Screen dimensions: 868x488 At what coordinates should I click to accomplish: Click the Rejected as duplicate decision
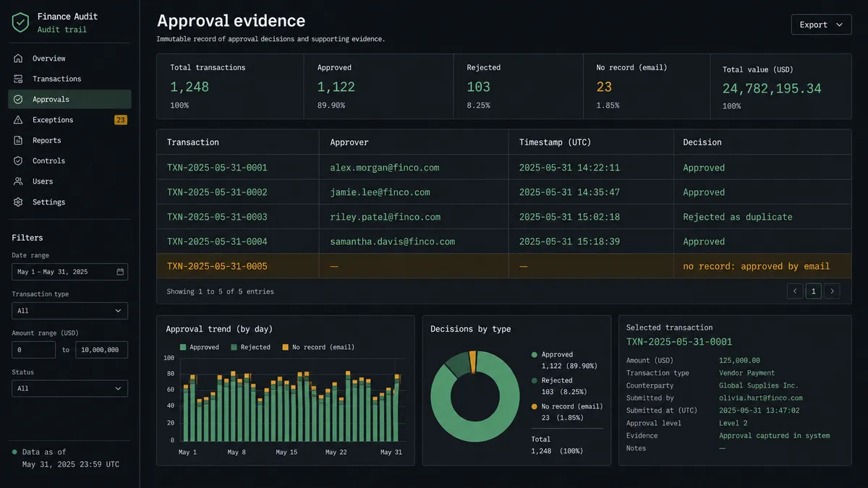tap(738, 217)
